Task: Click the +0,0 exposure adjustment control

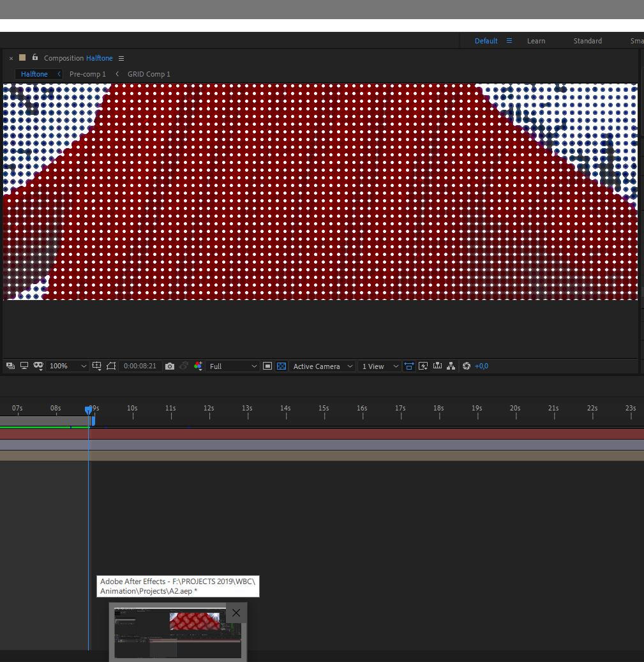Action: 481,366
